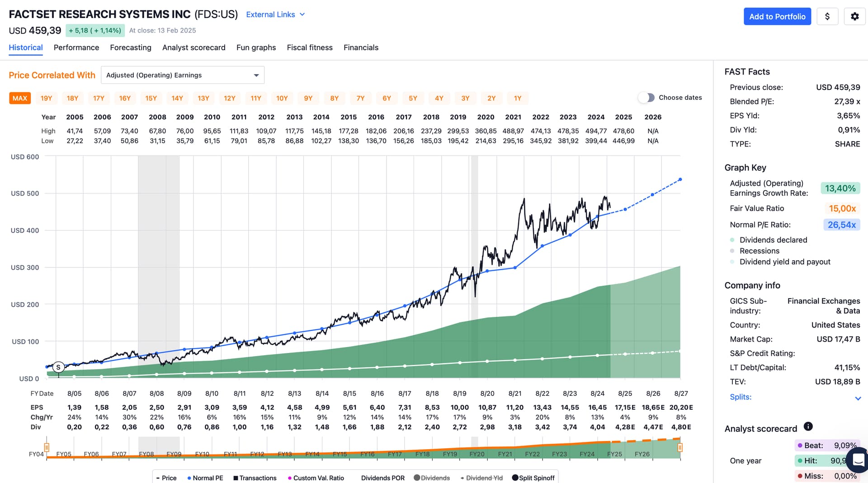The height and width of the screenshot is (483, 868).
Task: Click the TEV USD 18,89 B value
Action: pyautogui.click(x=837, y=382)
